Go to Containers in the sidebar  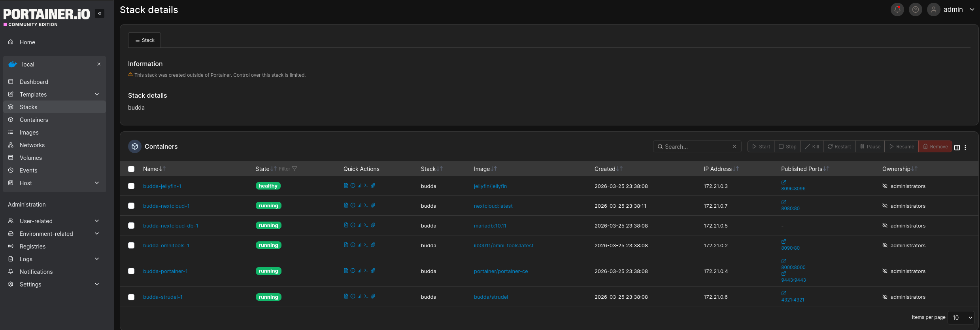click(x=34, y=120)
